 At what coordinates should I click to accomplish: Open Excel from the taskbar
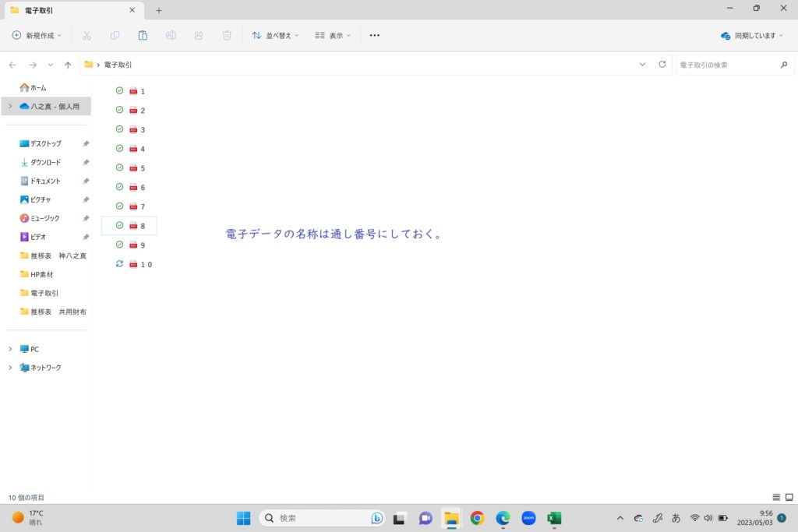554,518
